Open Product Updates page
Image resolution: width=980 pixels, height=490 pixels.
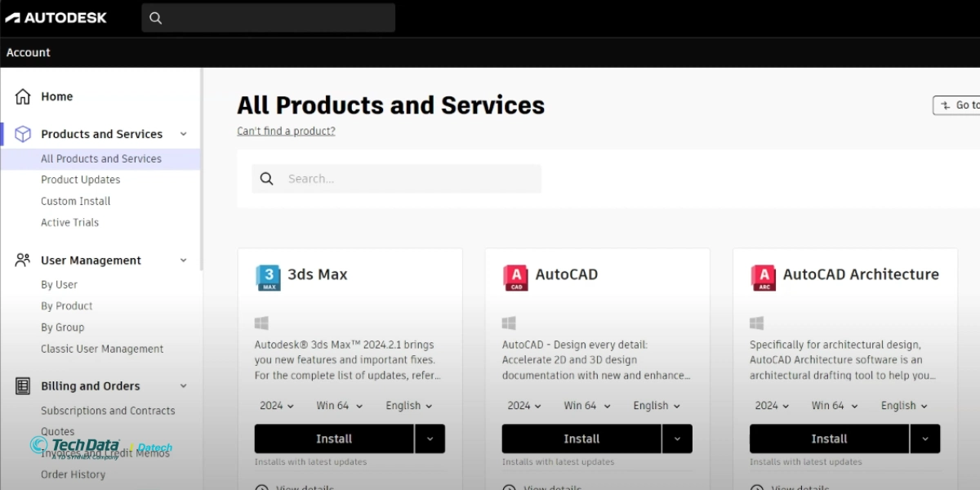81,180
